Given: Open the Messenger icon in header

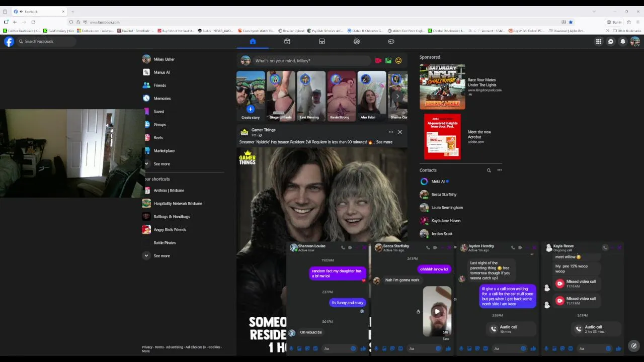Looking at the screenshot, I should click(x=611, y=42).
